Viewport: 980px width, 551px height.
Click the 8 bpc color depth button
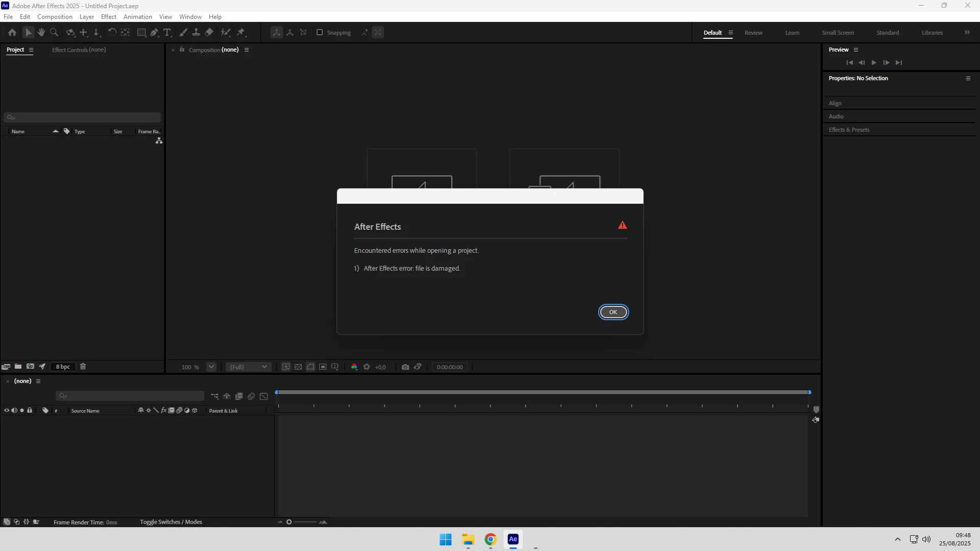[x=63, y=367]
